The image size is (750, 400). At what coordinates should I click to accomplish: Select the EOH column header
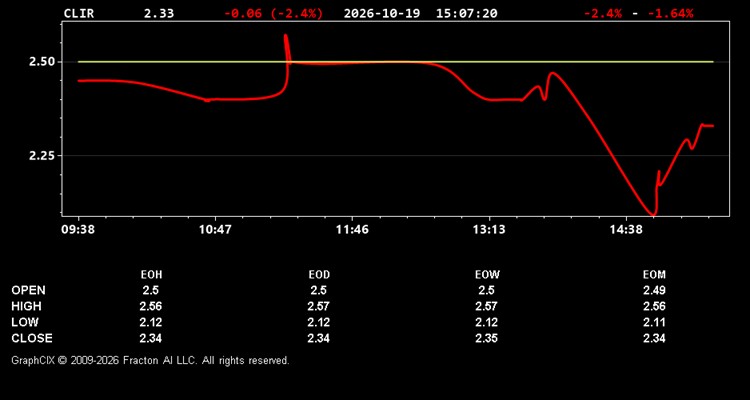click(151, 275)
